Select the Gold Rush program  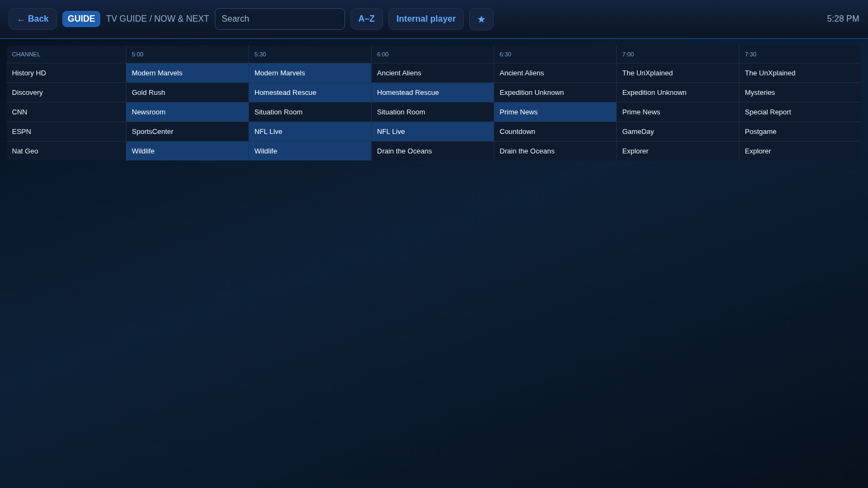[x=187, y=93]
